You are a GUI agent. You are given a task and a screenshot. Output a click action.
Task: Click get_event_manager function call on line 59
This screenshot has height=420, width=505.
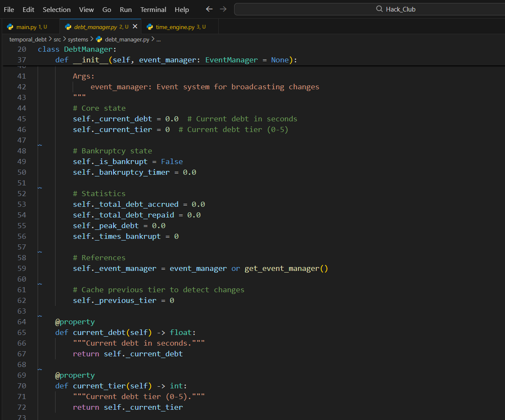point(282,268)
